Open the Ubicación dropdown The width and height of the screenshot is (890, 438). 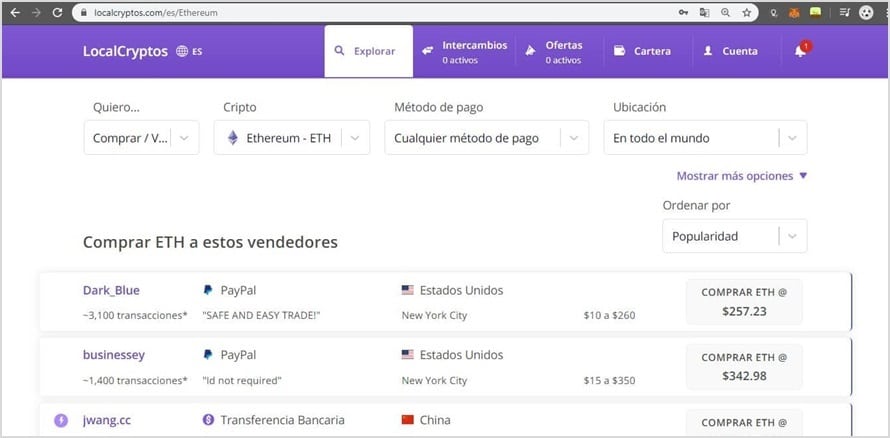[706, 138]
